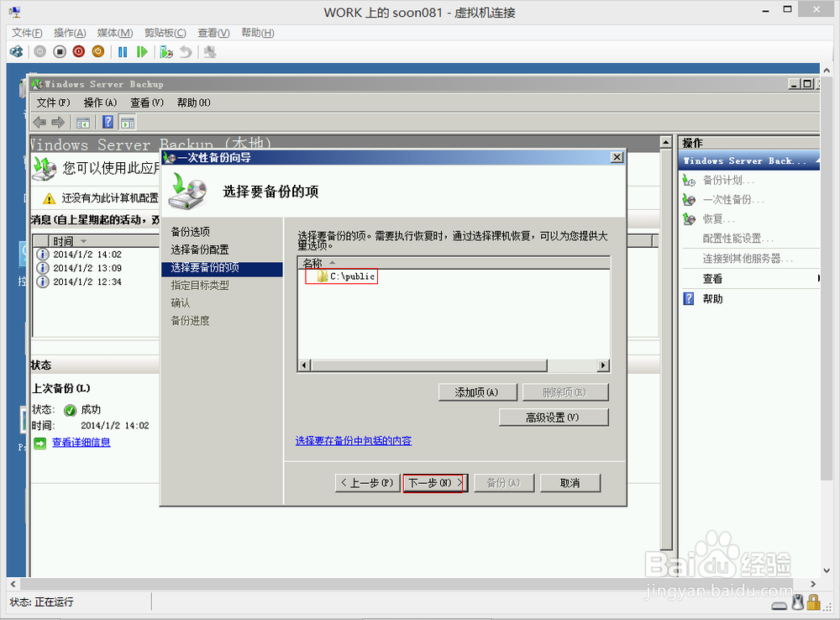The width and height of the screenshot is (840, 620).
Task: Collapse Windows Server Back... actions header
Action: coord(816,160)
